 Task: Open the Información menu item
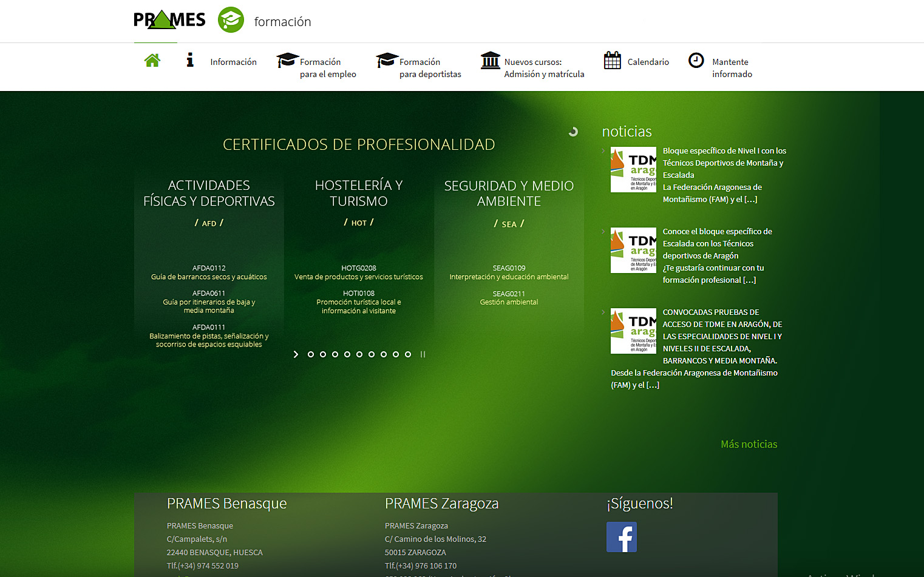[x=233, y=62]
